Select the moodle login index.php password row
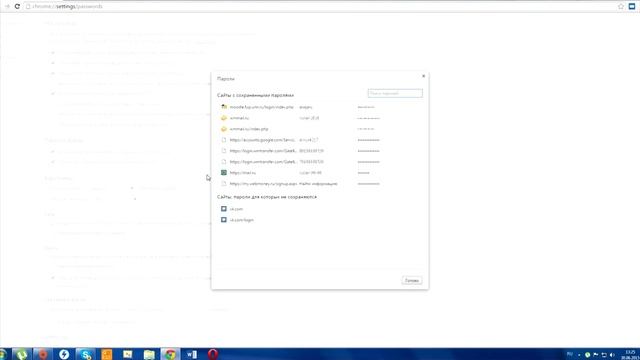Image resolution: width=640 pixels, height=360 pixels. 320,107
